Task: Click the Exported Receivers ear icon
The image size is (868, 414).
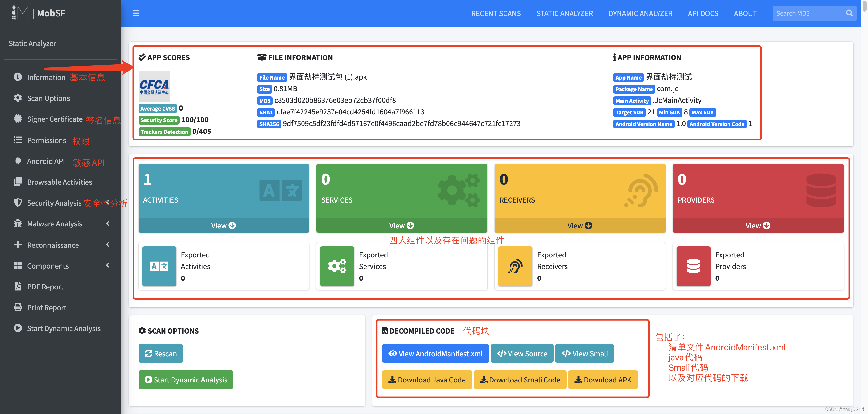Action: [x=515, y=266]
